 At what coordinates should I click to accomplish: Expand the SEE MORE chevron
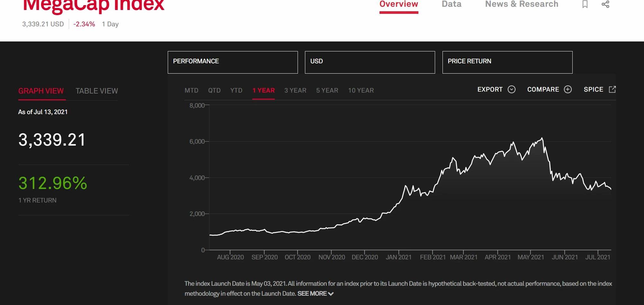(x=331, y=294)
